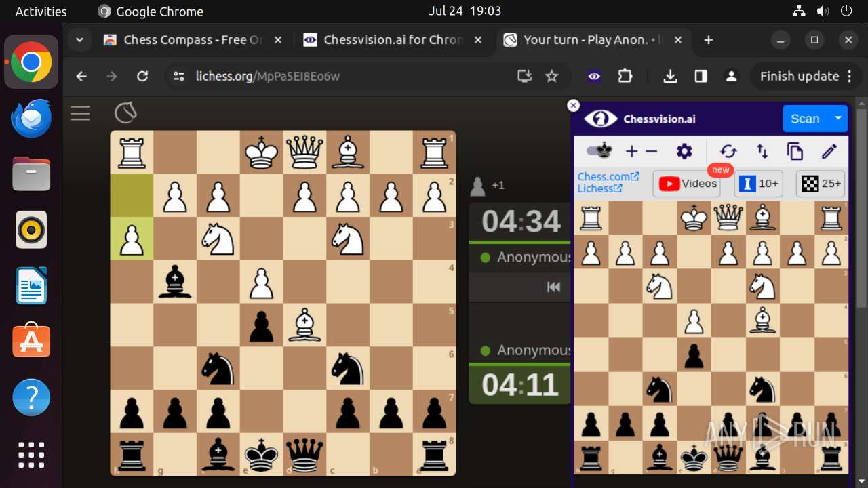Click the white bishop on d5
This screenshot has height=488, width=868.
pos(304,325)
